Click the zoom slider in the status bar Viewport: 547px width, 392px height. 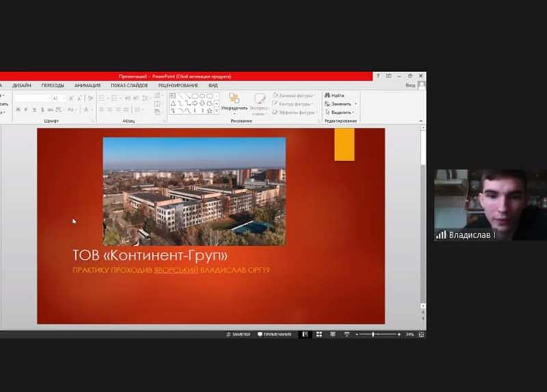coord(378,335)
